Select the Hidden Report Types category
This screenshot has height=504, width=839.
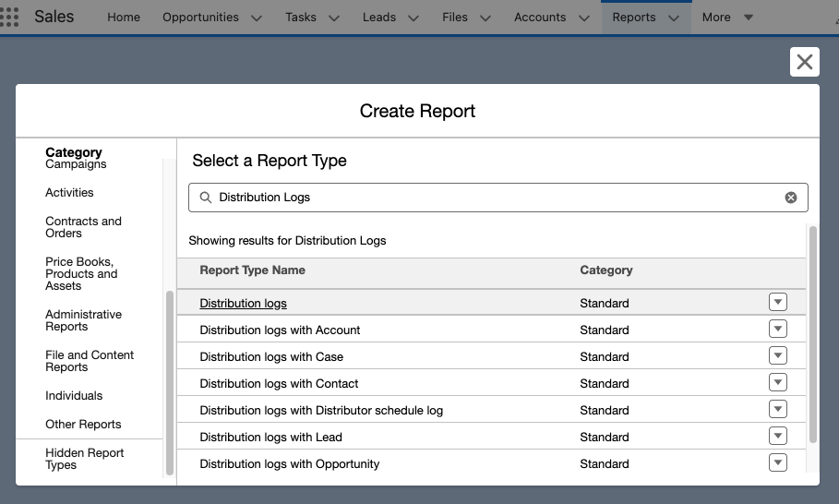pyautogui.click(x=84, y=459)
